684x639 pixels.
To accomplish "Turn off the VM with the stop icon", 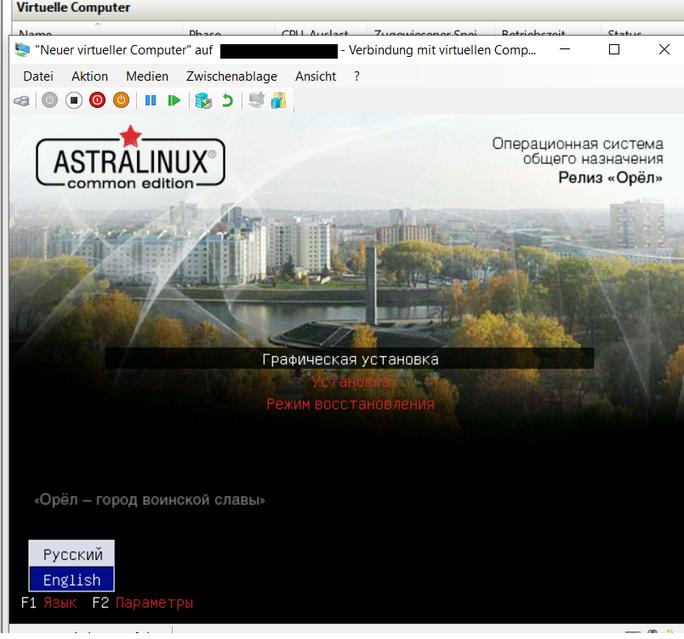I will 74,100.
